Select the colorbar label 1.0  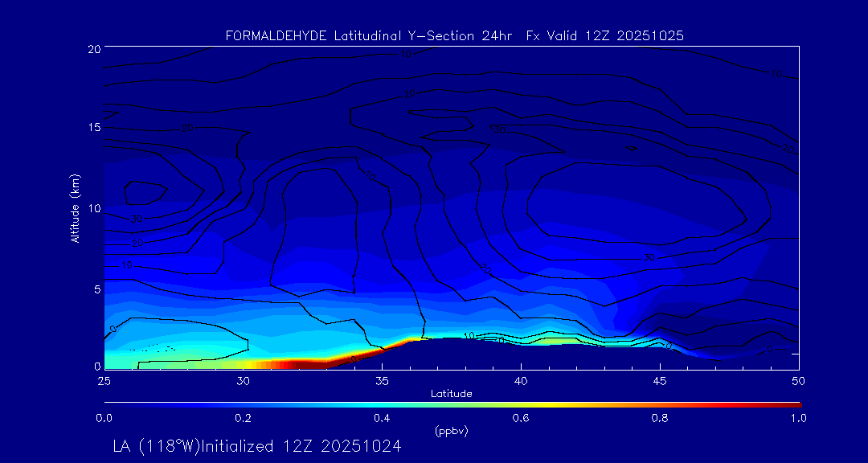click(x=798, y=418)
